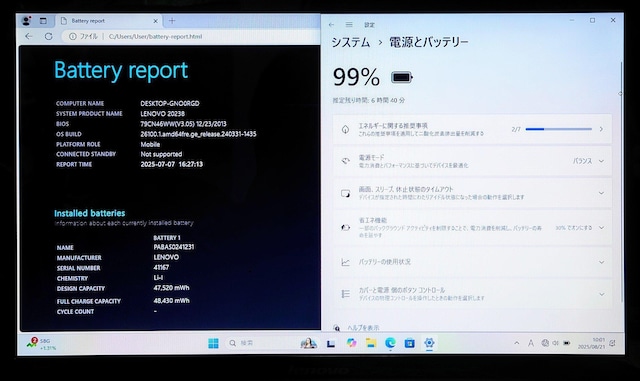Click the chevron on energy recommendations row
This screenshot has height=381, width=640.
(601, 129)
